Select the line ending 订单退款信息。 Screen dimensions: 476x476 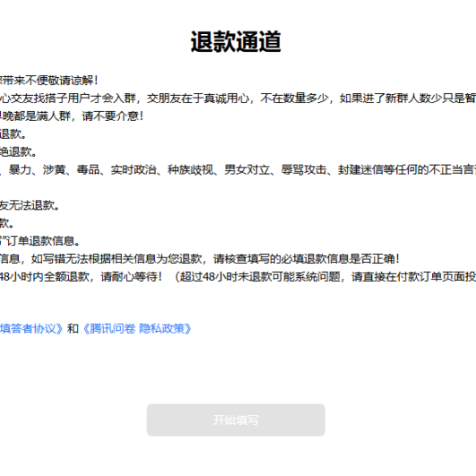pos(40,241)
